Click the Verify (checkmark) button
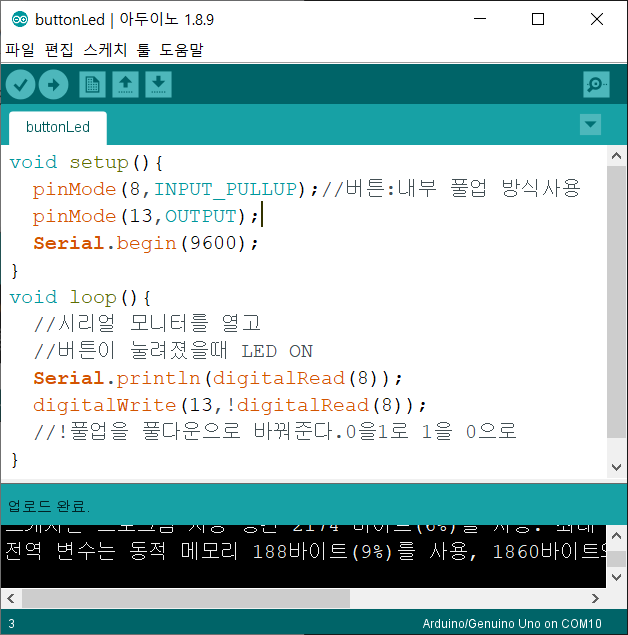The height and width of the screenshot is (635, 628). coord(21,85)
